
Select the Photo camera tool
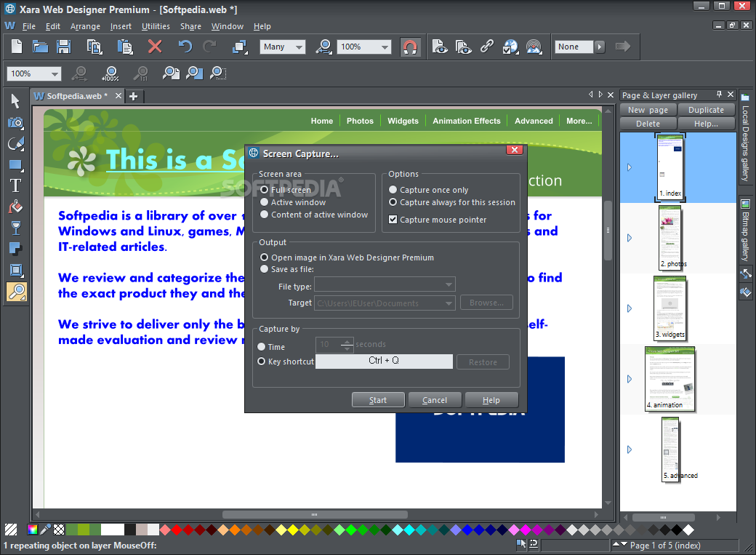[16, 123]
